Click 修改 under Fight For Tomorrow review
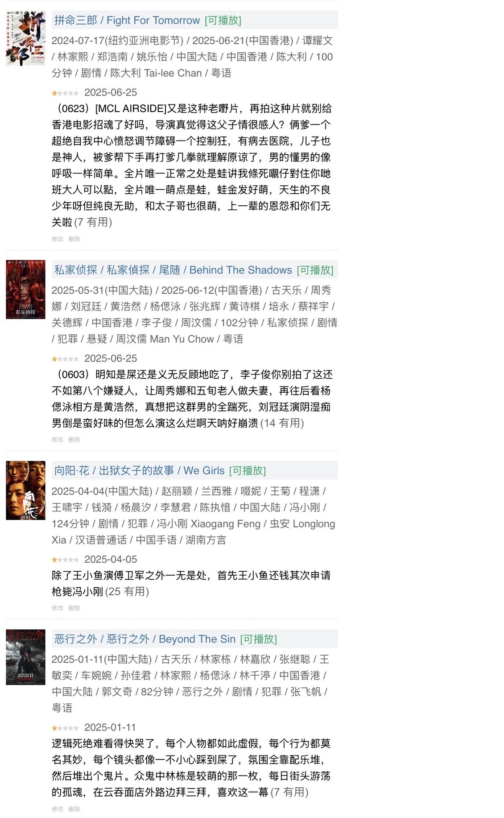Screen dimensions: 504x818 pos(58,239)
